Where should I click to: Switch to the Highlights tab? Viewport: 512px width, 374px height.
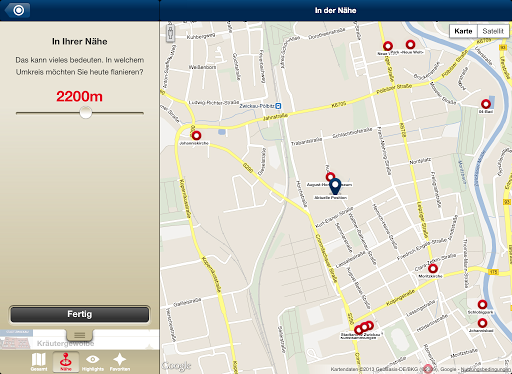point(93,362)
